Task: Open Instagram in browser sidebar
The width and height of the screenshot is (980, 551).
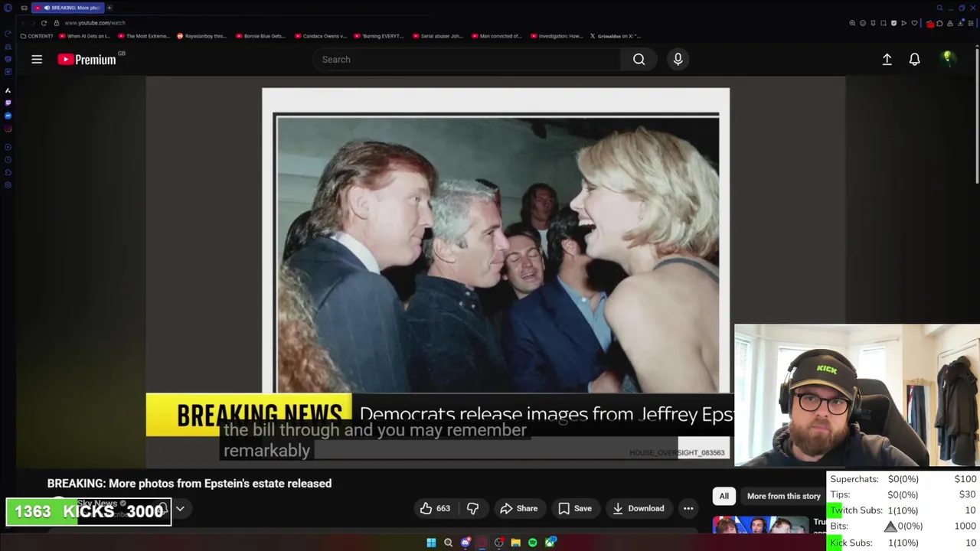Action: (x=8, y=129)
